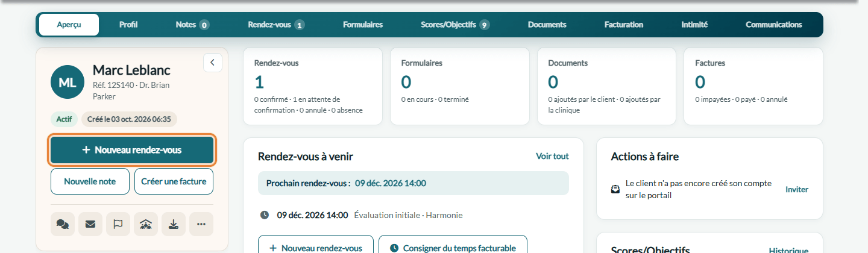The height and width of the screenshot is (253, 868).
Task: Click 'Réf. 12S140 · Dr. Brian Parker' text
Action: (131, 90)
